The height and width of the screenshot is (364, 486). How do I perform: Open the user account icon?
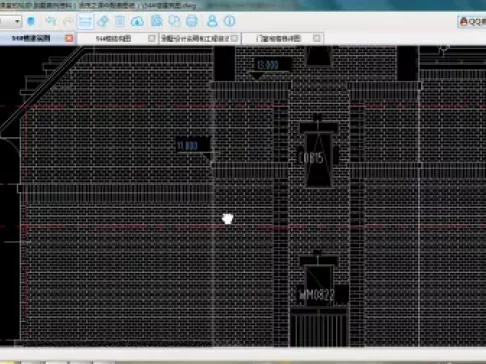coord(212,21)
